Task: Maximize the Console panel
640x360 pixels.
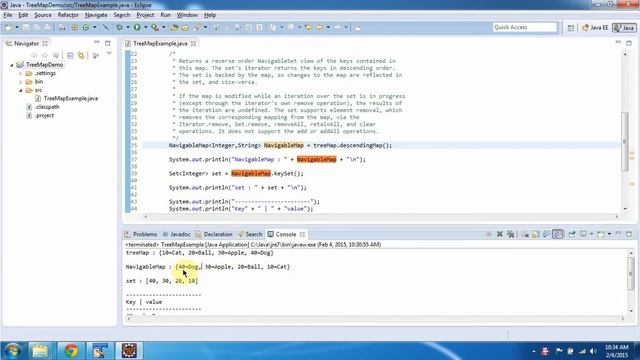Action: point(629,234)
